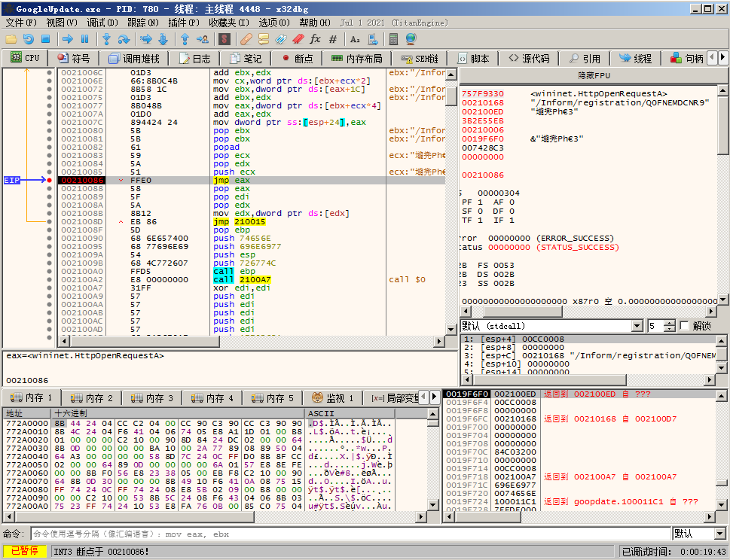The width and height of the screenshot is (730, 560).
Task: Open the Calculator toolbar icon
Action: tap(392, 38)
